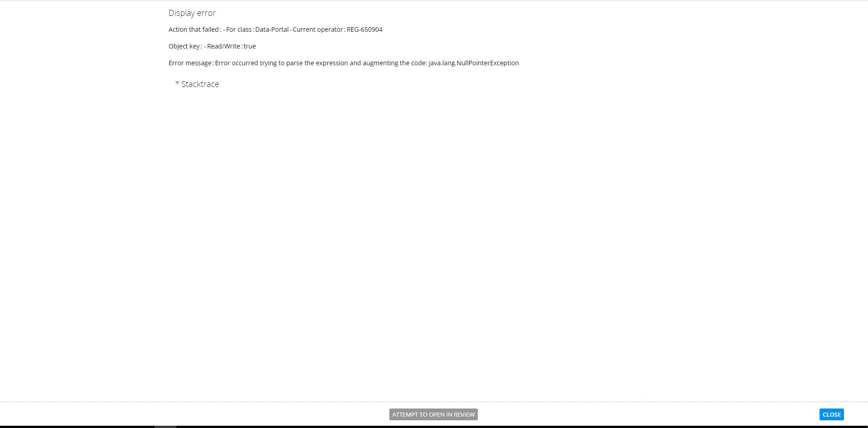868x428 pixels.
Task: Close the Display error dialog
Action: pos(831,414)
